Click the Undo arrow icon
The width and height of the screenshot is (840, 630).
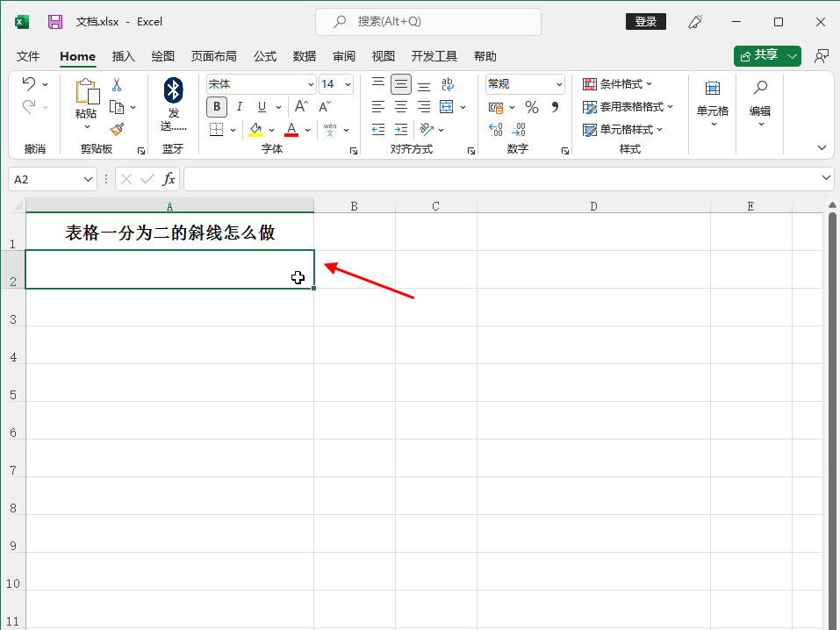click(29, 83)
